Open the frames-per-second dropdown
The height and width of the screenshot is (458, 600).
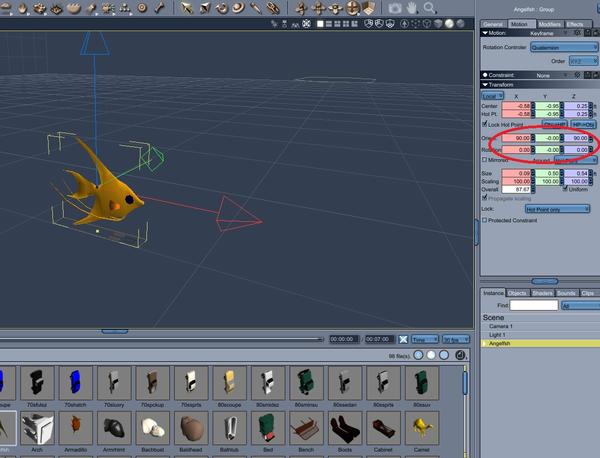click(455, 339)
